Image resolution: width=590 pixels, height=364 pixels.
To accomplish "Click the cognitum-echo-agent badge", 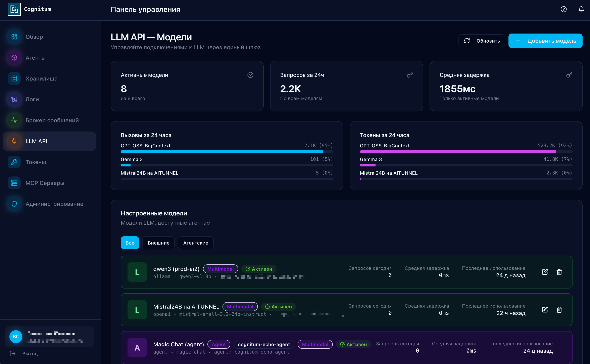I will click(264, 344).
